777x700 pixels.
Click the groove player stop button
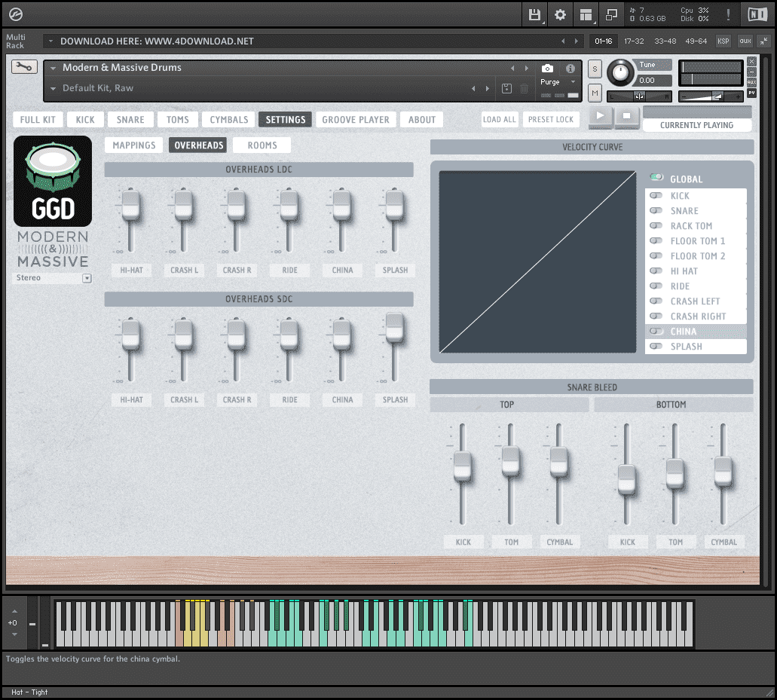626,117
